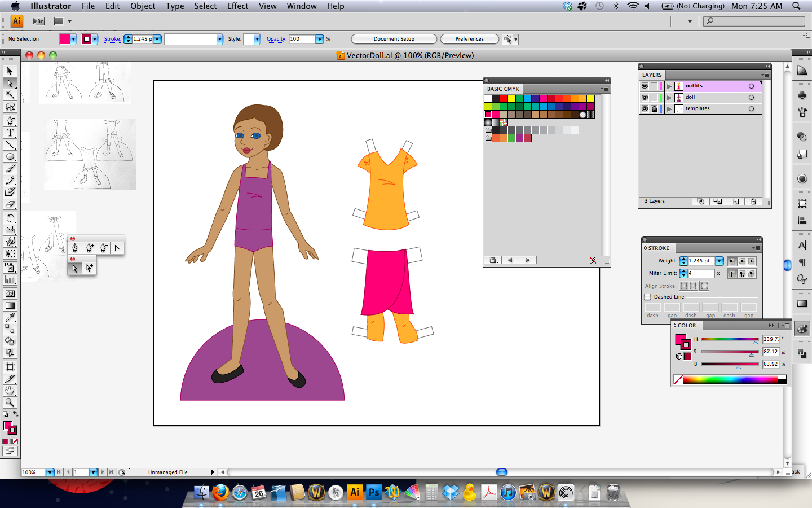The image size is (812, 508).
Task: Select the Paintbrush tool
Action: coord(9,169)
